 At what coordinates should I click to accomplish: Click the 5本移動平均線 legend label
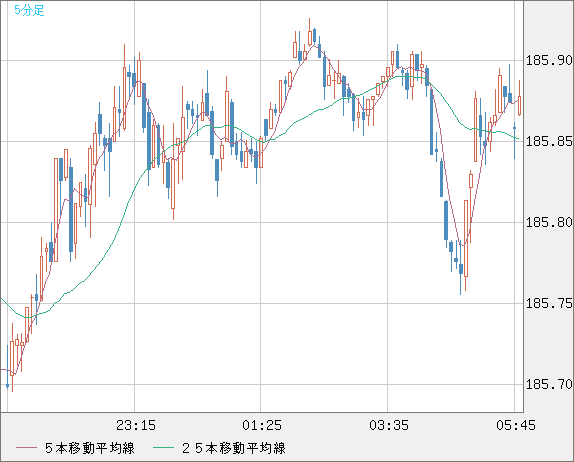tap(90, 448)
